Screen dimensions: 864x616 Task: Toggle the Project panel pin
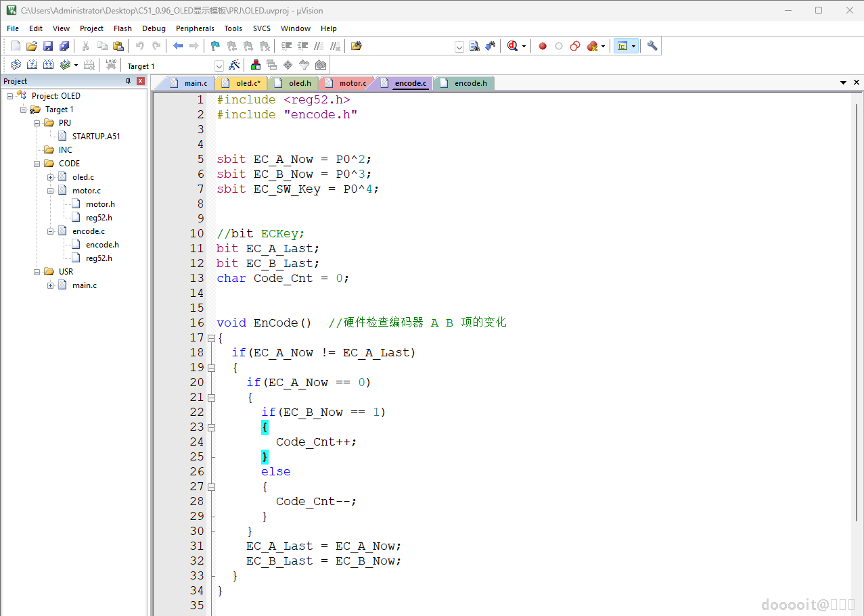(x=129, y=81)
